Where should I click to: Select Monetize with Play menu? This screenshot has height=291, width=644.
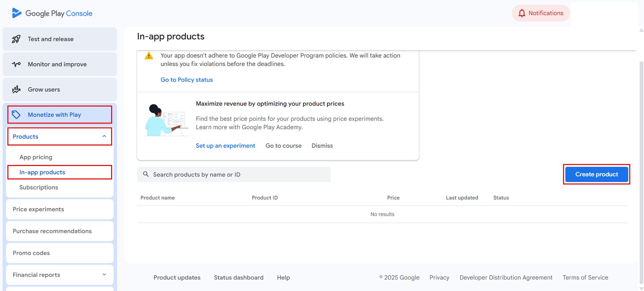[x=60, y=115]
